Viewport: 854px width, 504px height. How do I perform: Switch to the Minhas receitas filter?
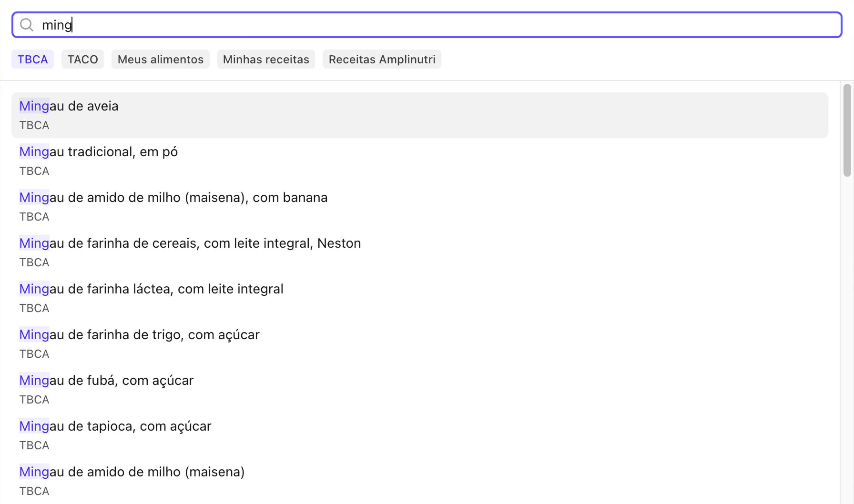[x=266, y=59]
